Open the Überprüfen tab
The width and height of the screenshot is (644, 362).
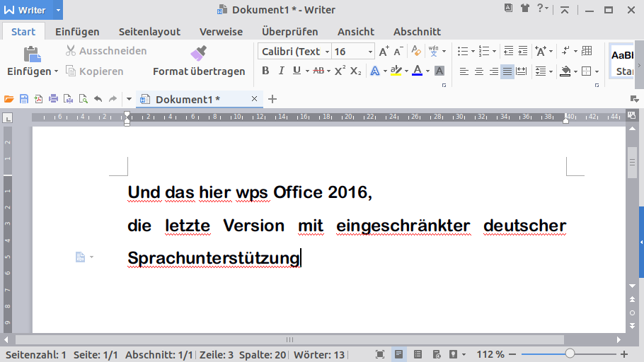click(290, 32)
